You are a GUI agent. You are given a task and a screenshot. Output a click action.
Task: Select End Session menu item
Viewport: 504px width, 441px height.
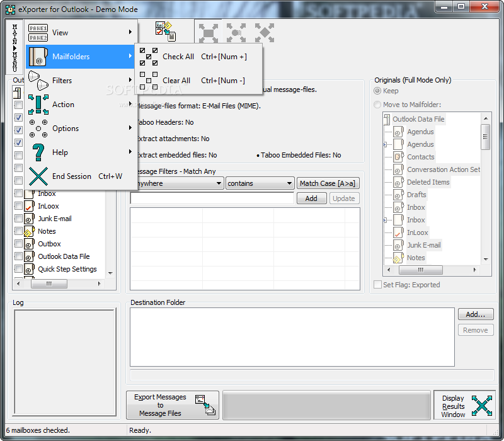click(81, 176)
